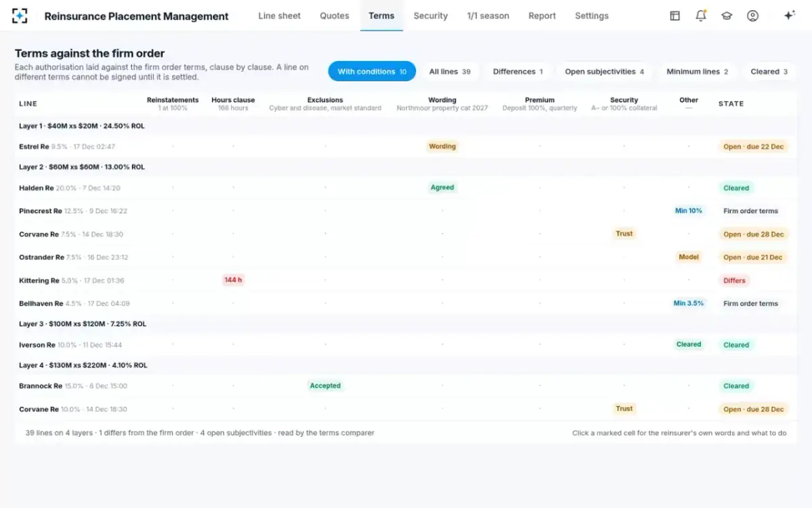Click the Min 3.5% cell for Bellhaven Re
This screenshot has height=508, width=812.
(689, 303)
